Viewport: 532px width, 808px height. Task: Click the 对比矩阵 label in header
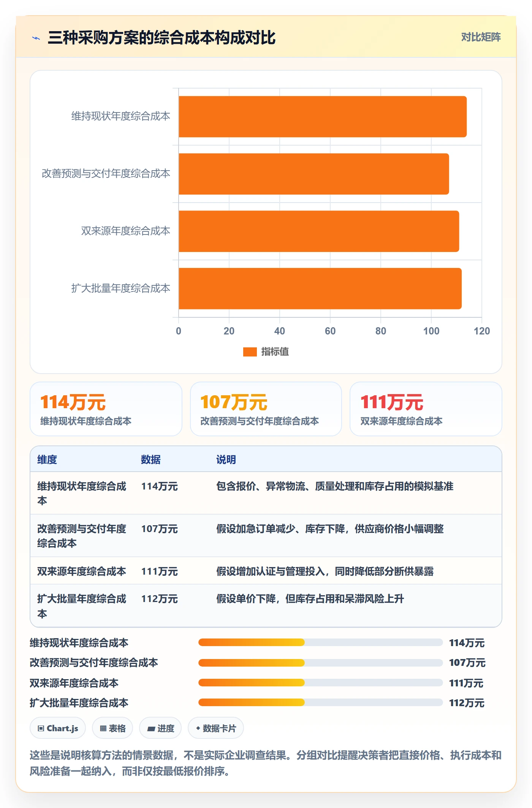[481, 37]
